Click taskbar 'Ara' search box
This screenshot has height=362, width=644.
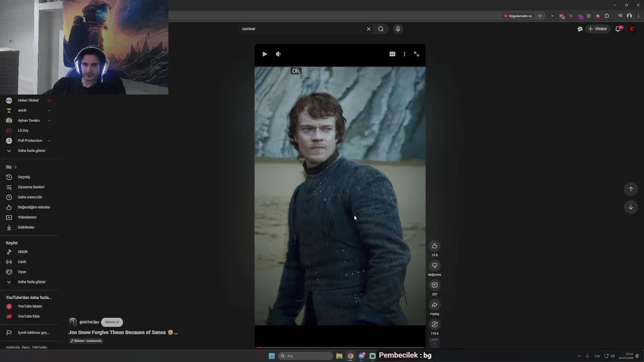(x=306, y=356)
